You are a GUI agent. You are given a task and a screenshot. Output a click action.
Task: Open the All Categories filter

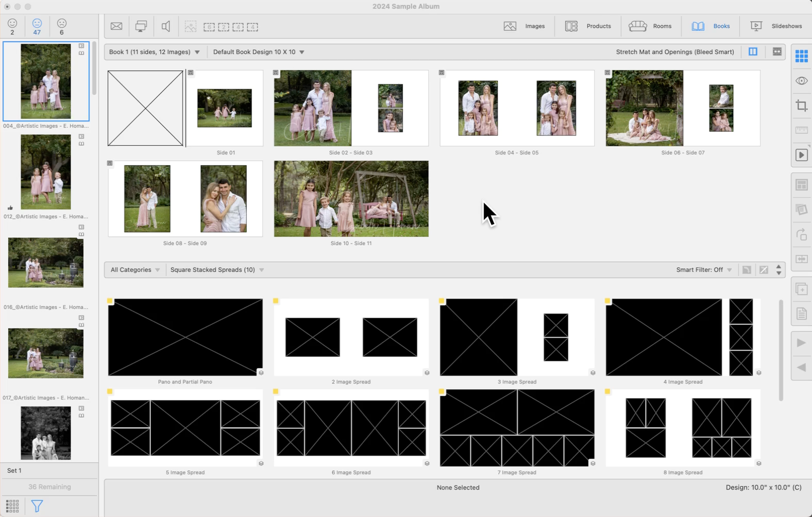point(135,270)
